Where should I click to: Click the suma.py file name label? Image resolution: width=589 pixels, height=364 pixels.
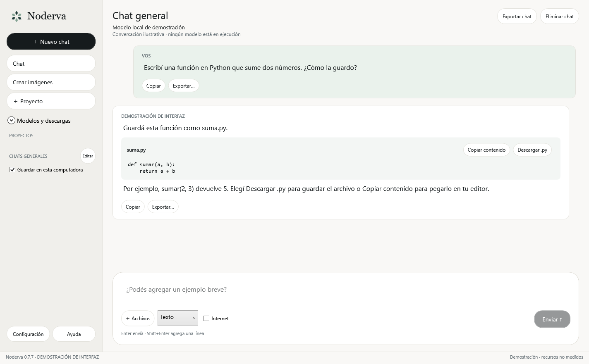tap(136, 150)
